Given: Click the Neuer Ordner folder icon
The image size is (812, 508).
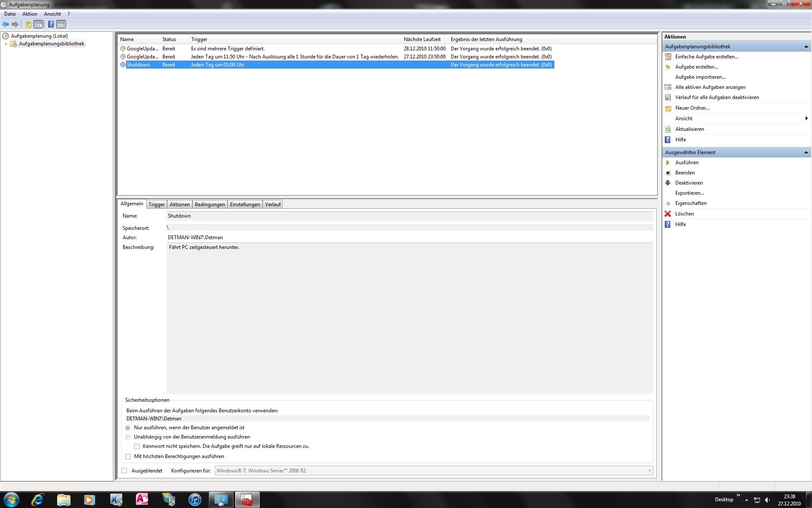Looking at the screenshot, I should pyautogui.click(x=668, y=108).
